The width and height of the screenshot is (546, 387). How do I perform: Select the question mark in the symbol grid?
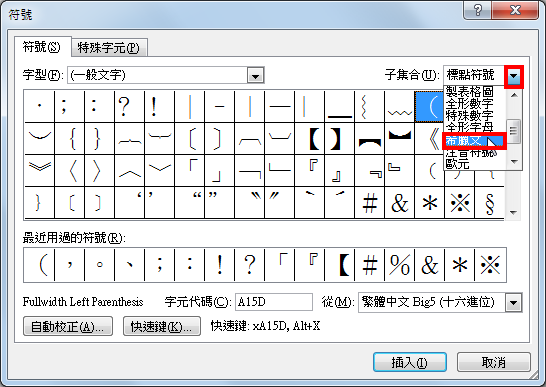tap(129, 106)
